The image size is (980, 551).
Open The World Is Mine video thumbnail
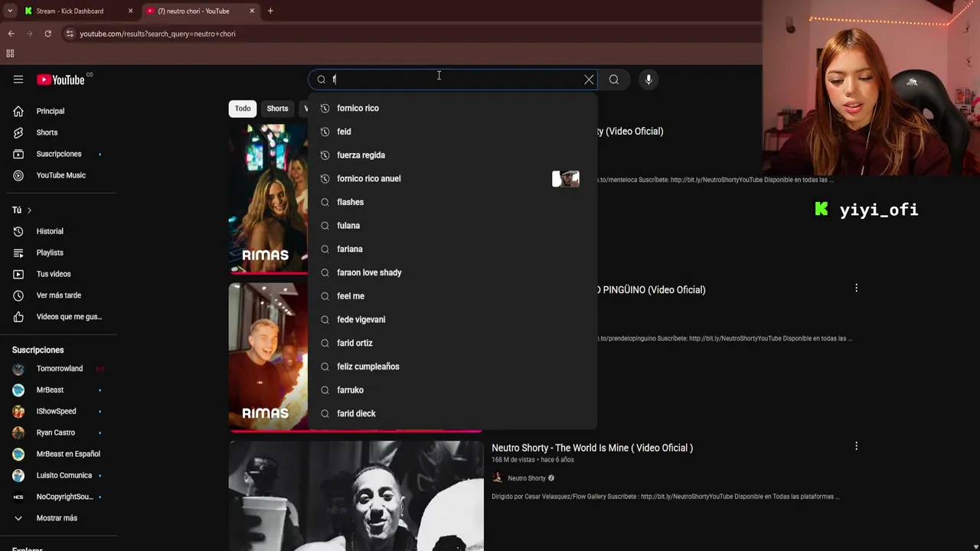(x=356, y=496)
